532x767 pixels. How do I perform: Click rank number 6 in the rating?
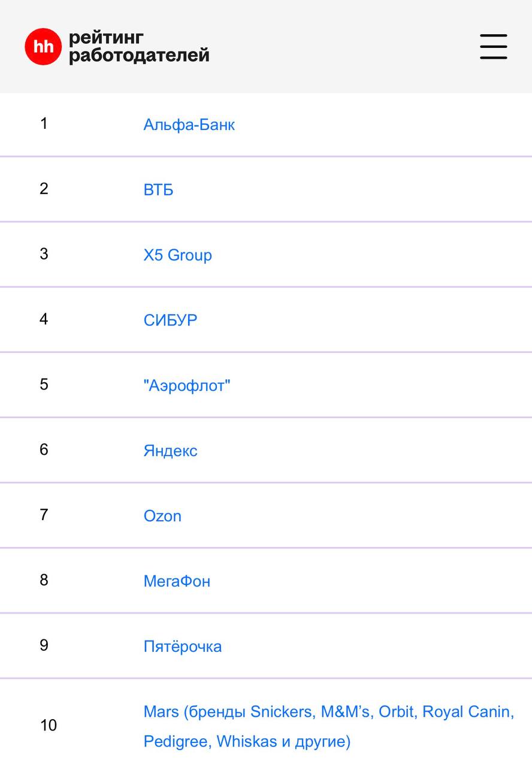44,449
